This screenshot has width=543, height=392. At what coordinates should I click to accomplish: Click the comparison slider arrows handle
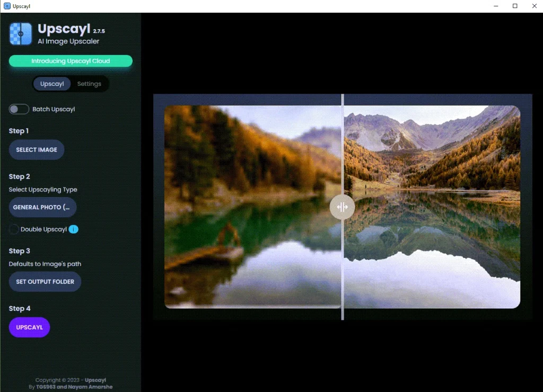tap(342, 207)
